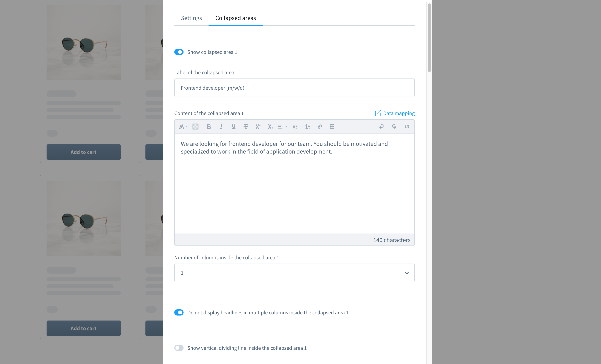Click the Italic formatting icon
This screenshot has height=364, width=601.
pos(221,126)
